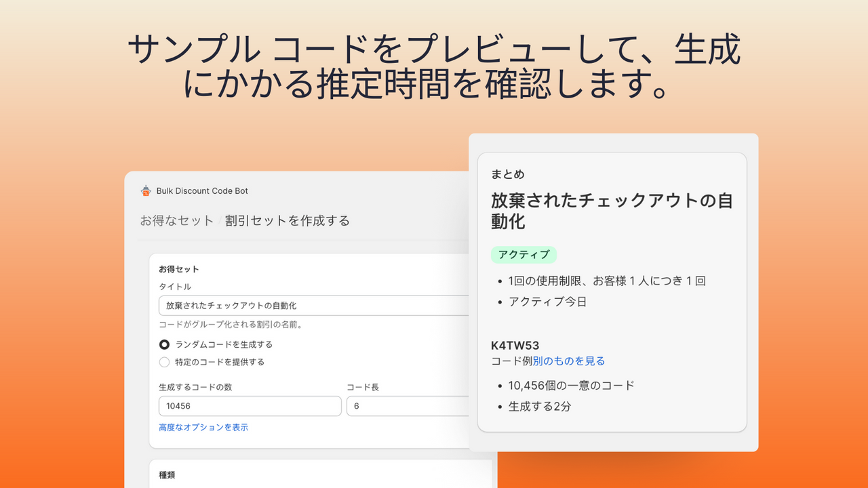
Task: Focus the タイトル input field
Action: tap(313, 306)
